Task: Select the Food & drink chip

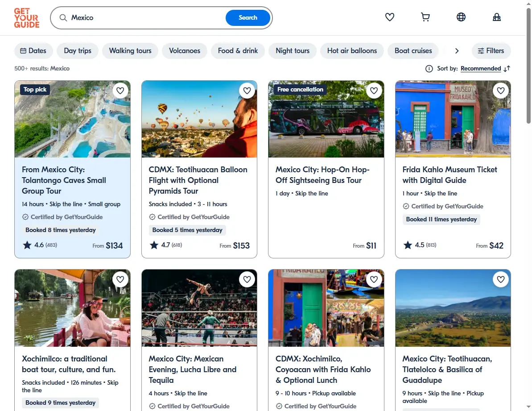Action: tap(238, 51)
